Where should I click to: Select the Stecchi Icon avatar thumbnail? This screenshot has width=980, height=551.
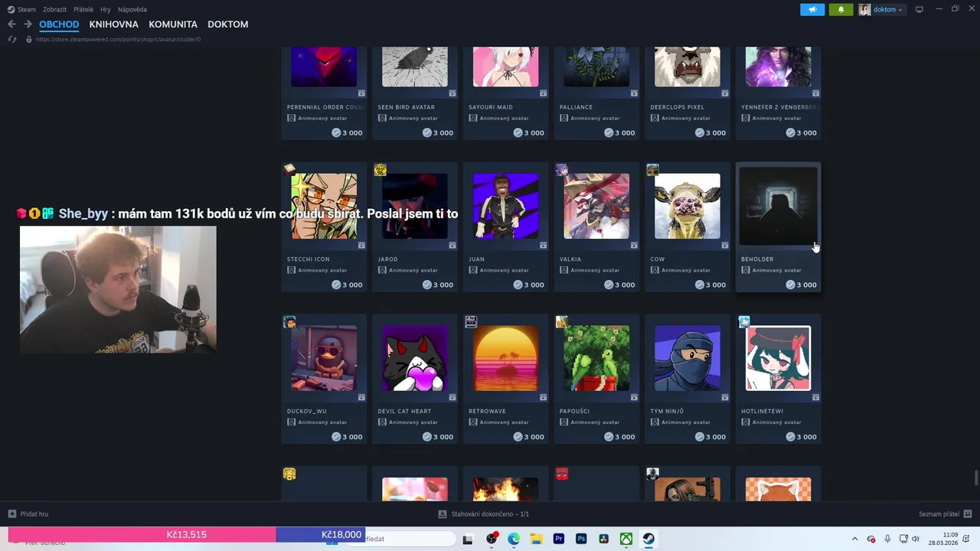coord(324,206)
